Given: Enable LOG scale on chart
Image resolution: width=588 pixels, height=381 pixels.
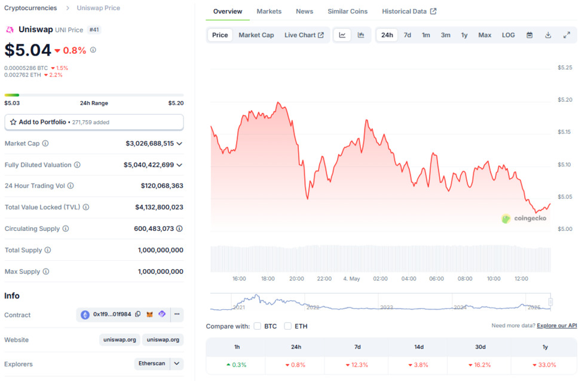Looking at the screenshot, I should tap(508, 35).
